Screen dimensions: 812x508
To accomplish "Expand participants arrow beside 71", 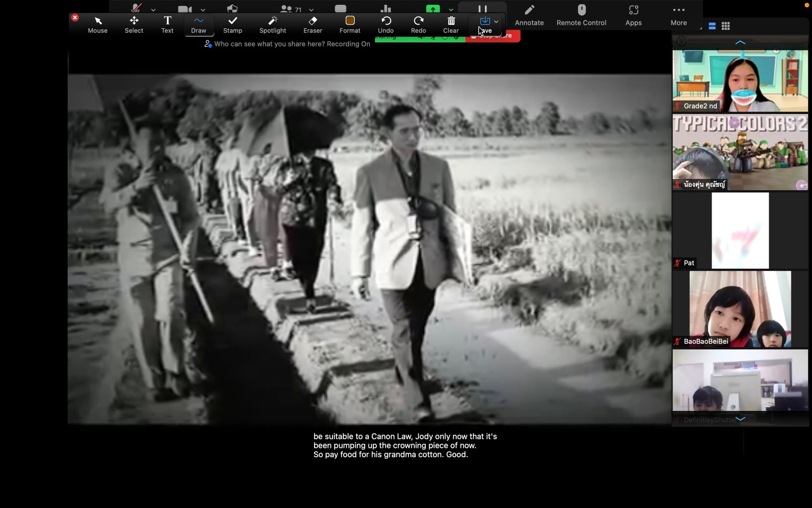I will point(311,10).
